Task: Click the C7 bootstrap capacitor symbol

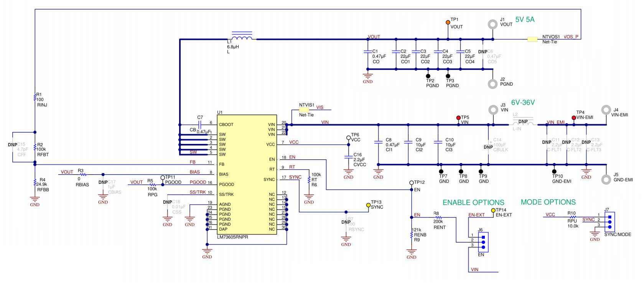Action: click(200, 124)
